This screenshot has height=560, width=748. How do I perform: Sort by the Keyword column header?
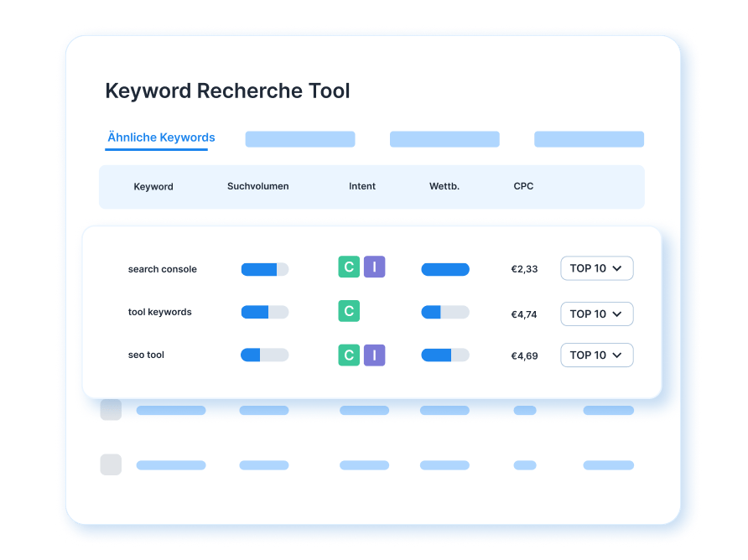[153, 186]
